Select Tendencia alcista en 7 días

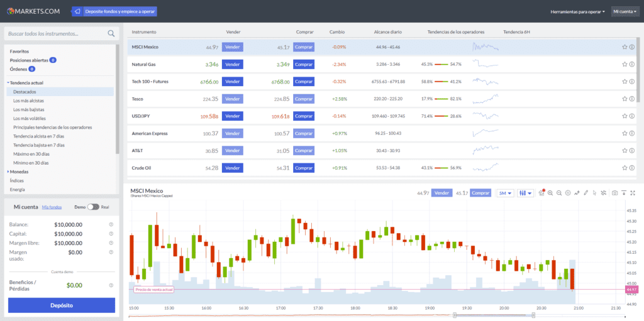pos(38,136)
